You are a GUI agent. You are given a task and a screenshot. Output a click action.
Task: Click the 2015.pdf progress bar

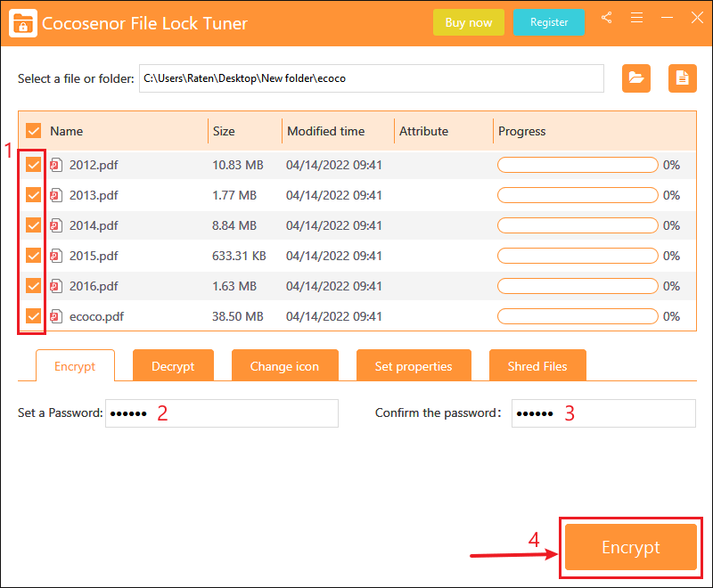click(578, 256)
